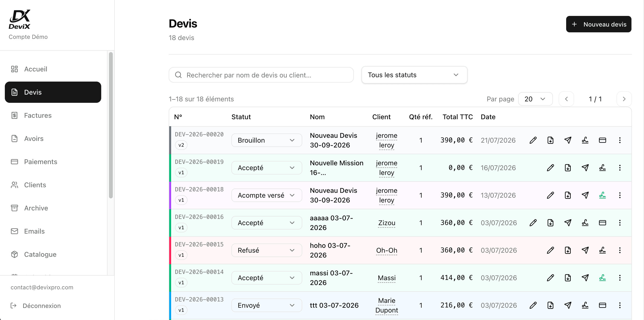Screen dimensions: 644x320
Task: Change Par page value of 20
Action: (535, 99)
